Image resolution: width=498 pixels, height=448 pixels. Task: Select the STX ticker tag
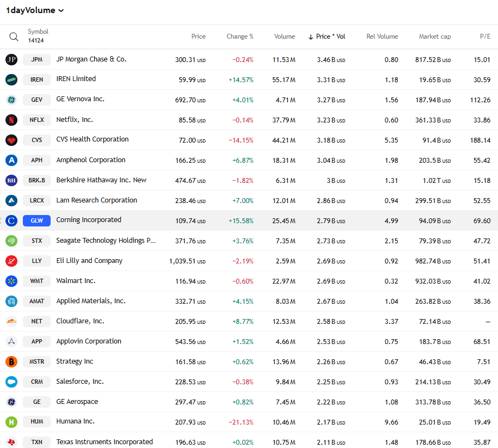click(37, 241)
